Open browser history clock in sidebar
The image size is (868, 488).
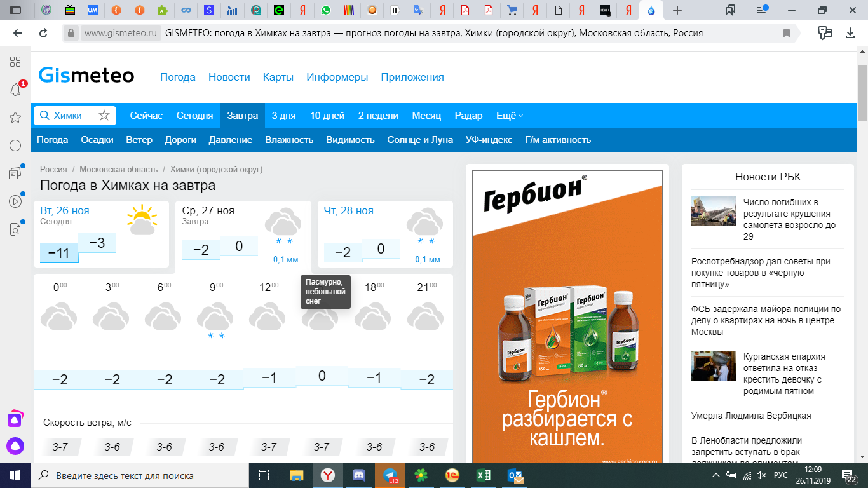click(x=15, y=146)
